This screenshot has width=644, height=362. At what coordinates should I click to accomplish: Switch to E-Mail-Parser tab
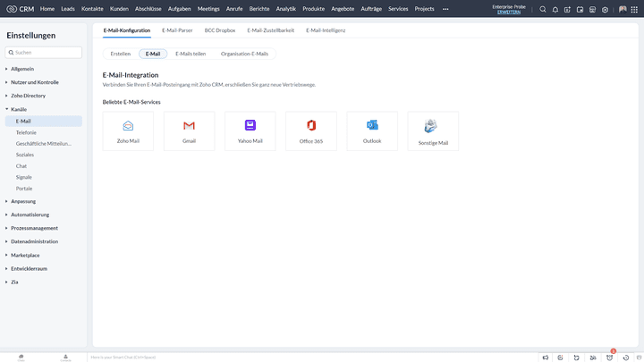[x=177, y=30]
